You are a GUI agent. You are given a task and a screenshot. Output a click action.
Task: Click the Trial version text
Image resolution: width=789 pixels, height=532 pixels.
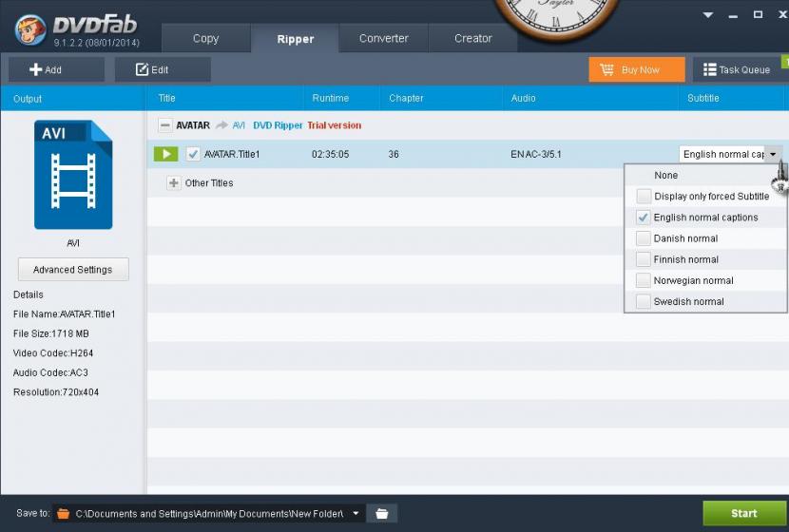pos(335,125)
